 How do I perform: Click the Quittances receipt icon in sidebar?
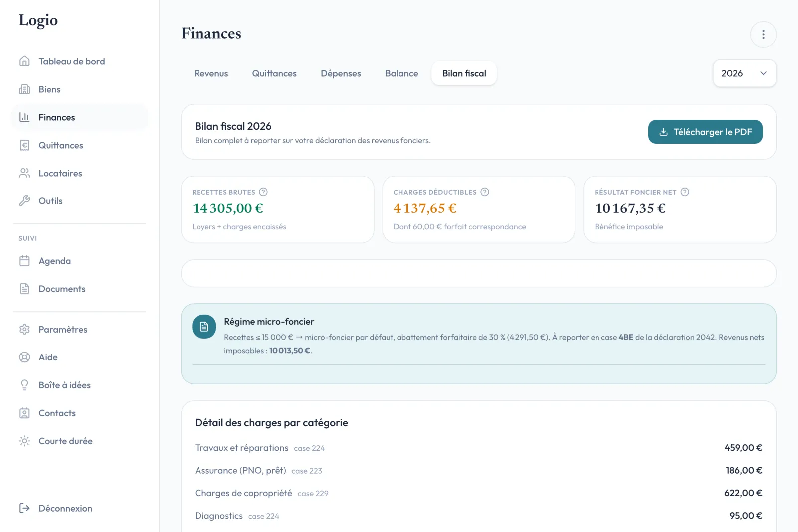pyautogui.click(x=24, y=145)
